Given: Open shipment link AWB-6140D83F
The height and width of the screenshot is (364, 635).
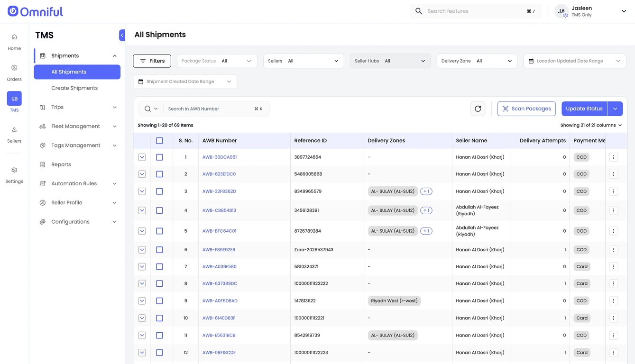Looking at the screenshot, I should [219, 318].
